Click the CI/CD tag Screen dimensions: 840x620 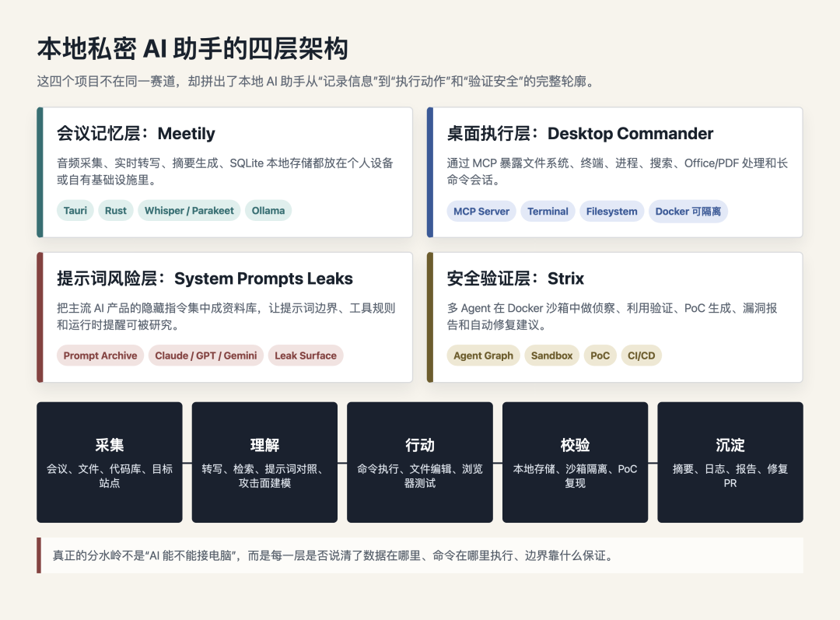point(641,356)
